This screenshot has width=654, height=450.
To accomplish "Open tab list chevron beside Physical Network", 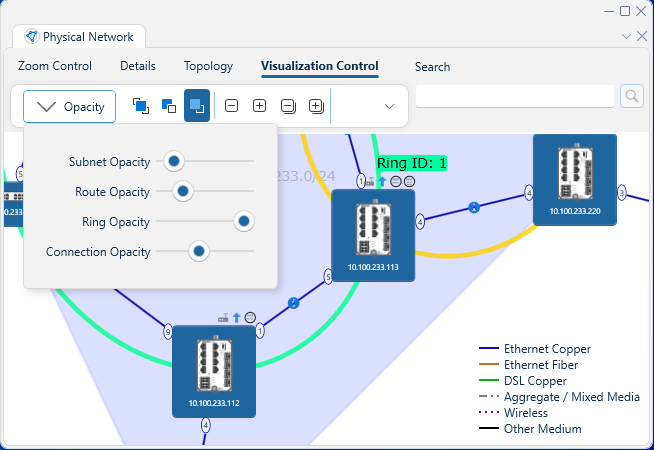I will click(x=626, y=36).
